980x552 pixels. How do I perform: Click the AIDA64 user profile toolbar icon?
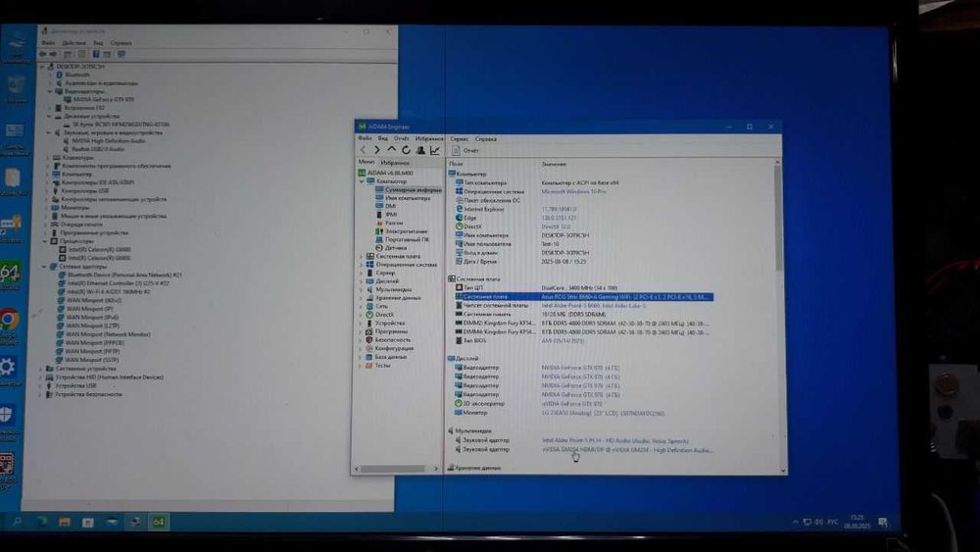(420, 150)
